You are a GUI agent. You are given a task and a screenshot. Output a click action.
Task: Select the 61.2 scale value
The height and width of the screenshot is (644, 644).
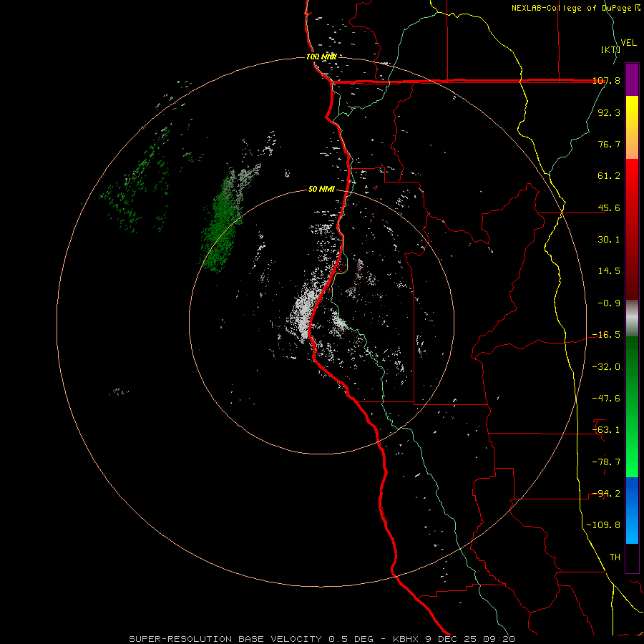pyautogui.click(x=609, y=176)
